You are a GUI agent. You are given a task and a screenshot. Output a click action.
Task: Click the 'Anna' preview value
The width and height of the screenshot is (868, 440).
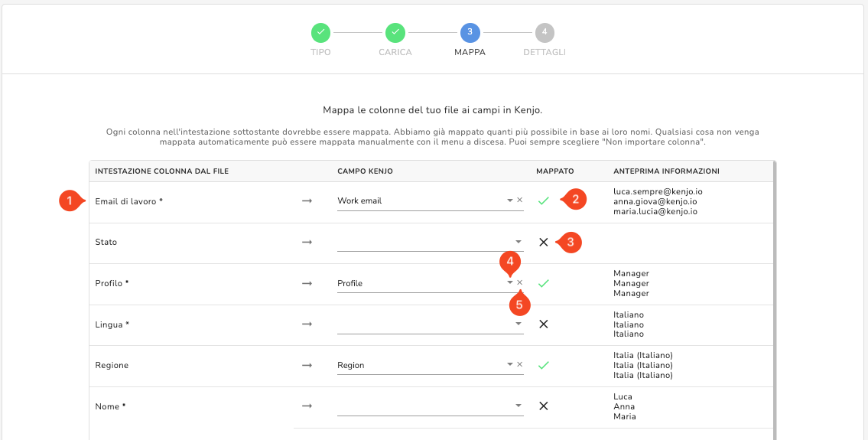[624, 406]
